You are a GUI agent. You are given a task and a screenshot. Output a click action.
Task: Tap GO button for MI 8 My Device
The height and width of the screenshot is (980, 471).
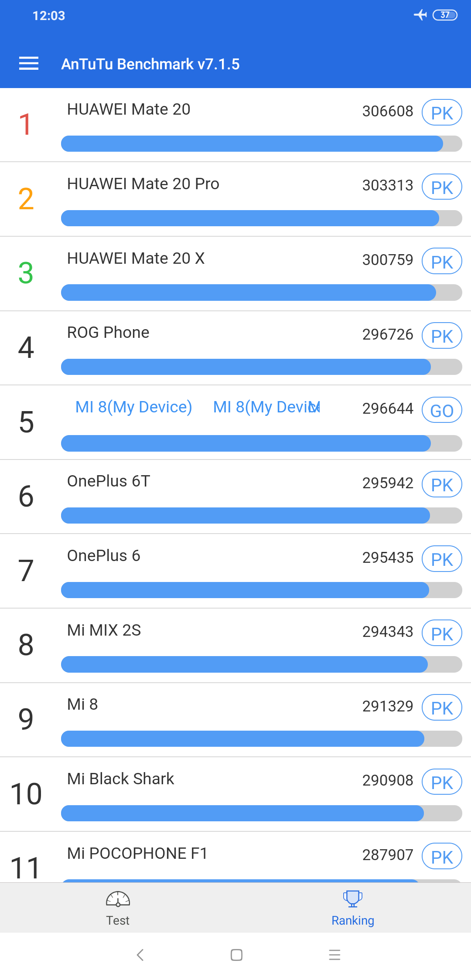pyautogui.click(x=442, y=410)
